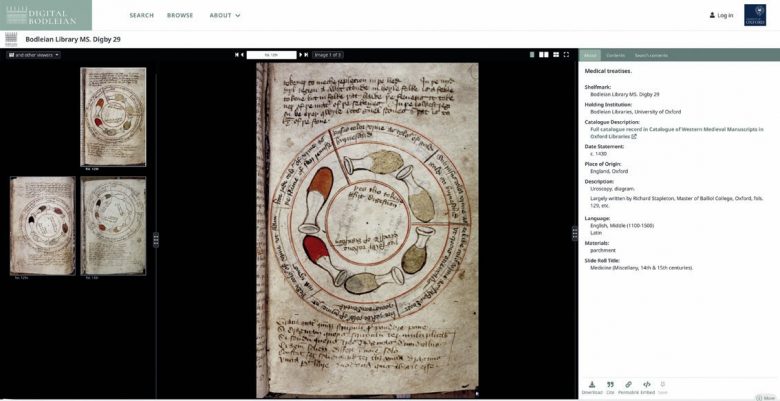Open the Embed code icon
This screenshot has height=401, width=780.
click(x=647, y=385)
